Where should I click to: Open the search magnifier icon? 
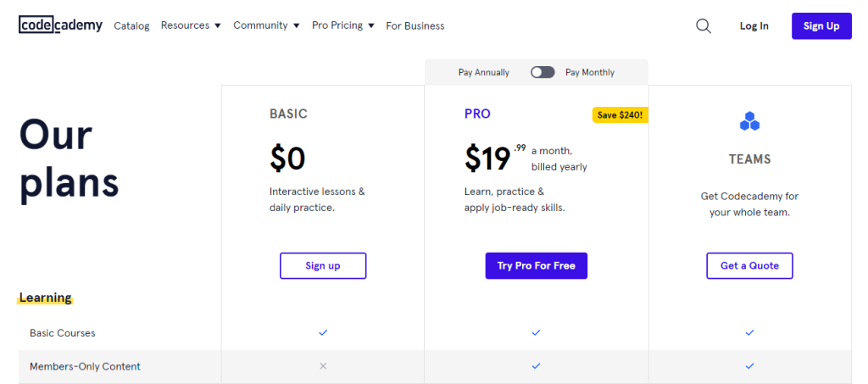click(703, 26)
